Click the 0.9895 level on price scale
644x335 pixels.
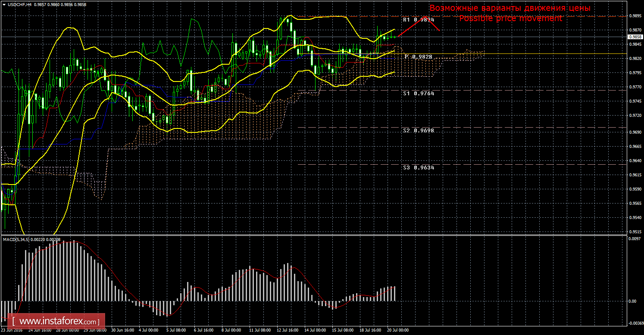pyautogui.click(x=634, y=16)
